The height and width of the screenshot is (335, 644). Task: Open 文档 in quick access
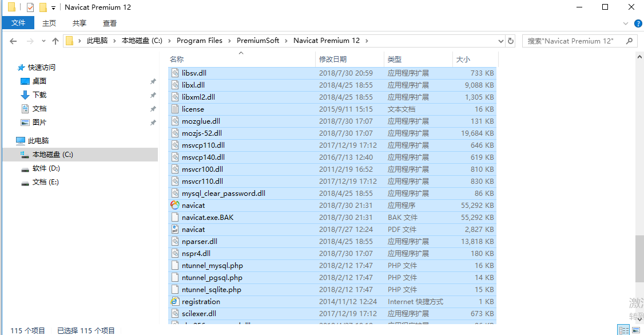[39, 108]
